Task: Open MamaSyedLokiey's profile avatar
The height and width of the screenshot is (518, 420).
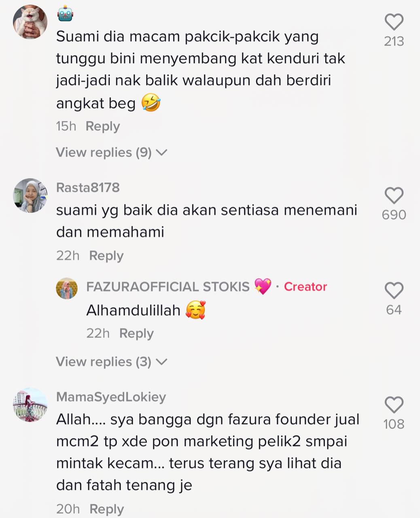Action: [x=30, y=405]
